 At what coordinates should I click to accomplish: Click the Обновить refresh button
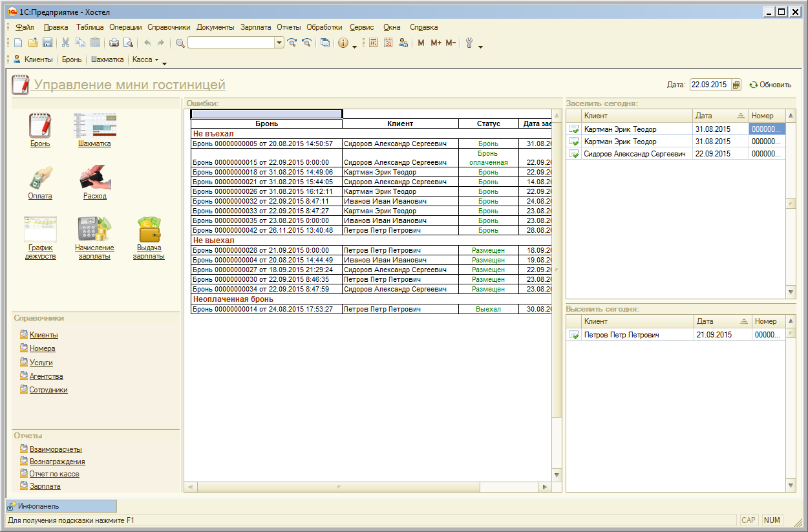(770, 85)
